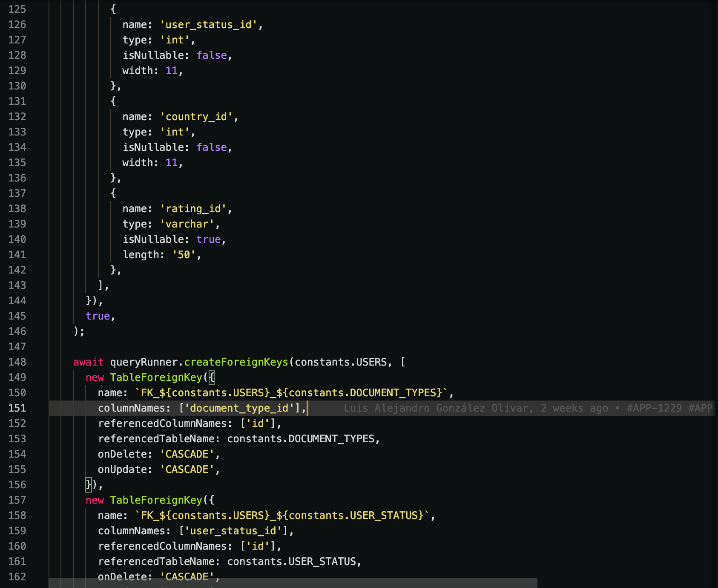Click the highlighted closing brace on line 156

click(89, 485)
